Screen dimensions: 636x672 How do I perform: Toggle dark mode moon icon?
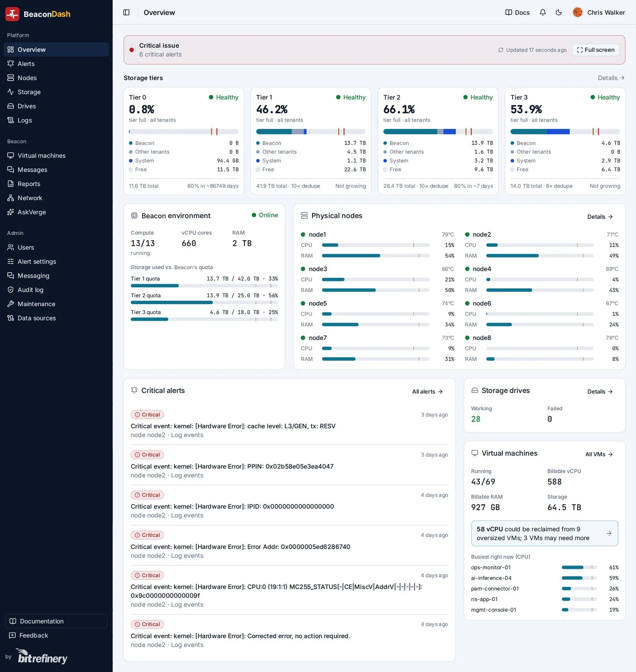pos(559,12)
